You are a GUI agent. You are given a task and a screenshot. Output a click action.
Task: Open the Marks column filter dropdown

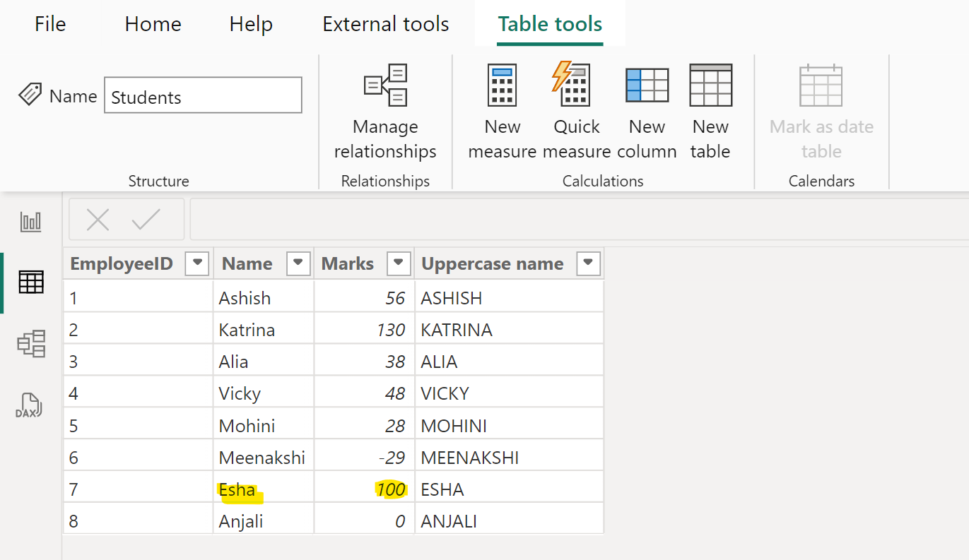(x=398, y=263)
